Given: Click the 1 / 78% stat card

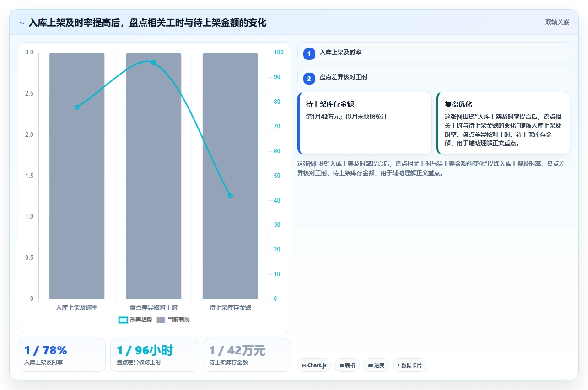Looking at the screenshot, I should pos(62,355).
